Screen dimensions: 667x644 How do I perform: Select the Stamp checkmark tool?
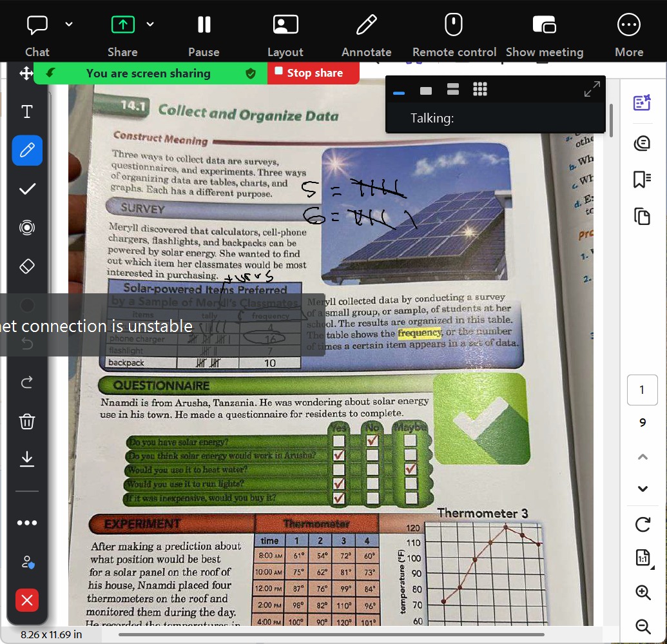27,189
